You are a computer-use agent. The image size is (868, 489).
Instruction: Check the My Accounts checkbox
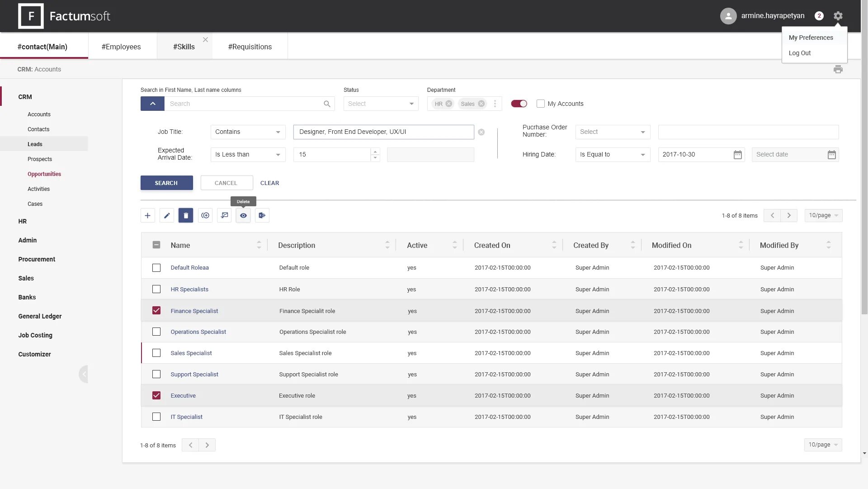tap(540, 104)
